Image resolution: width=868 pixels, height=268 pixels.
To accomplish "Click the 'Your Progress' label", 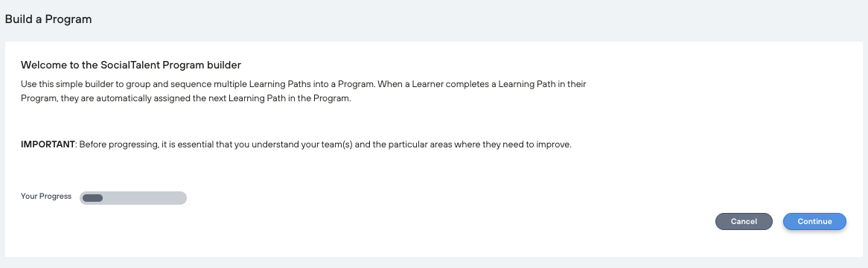I will coord(46,197).
